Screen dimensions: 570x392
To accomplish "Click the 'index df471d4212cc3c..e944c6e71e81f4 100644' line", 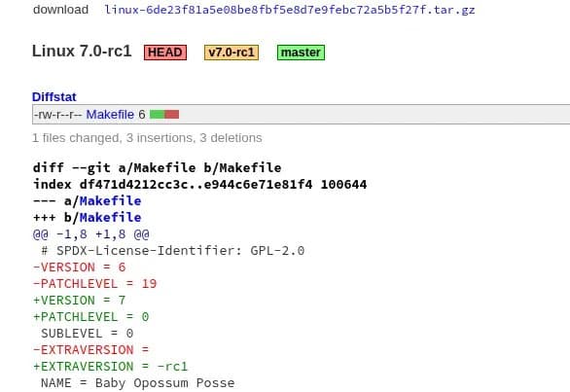I will (199, 185).
